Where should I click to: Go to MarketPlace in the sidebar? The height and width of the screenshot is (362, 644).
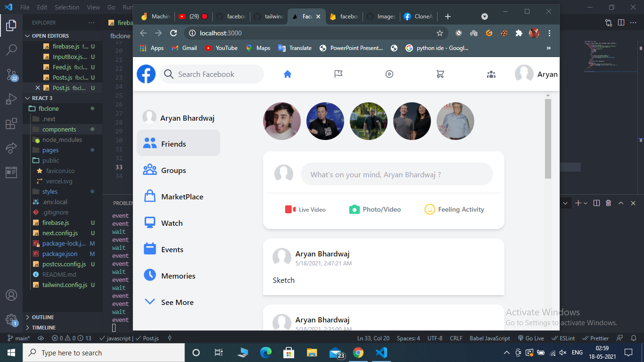(178, 197)
